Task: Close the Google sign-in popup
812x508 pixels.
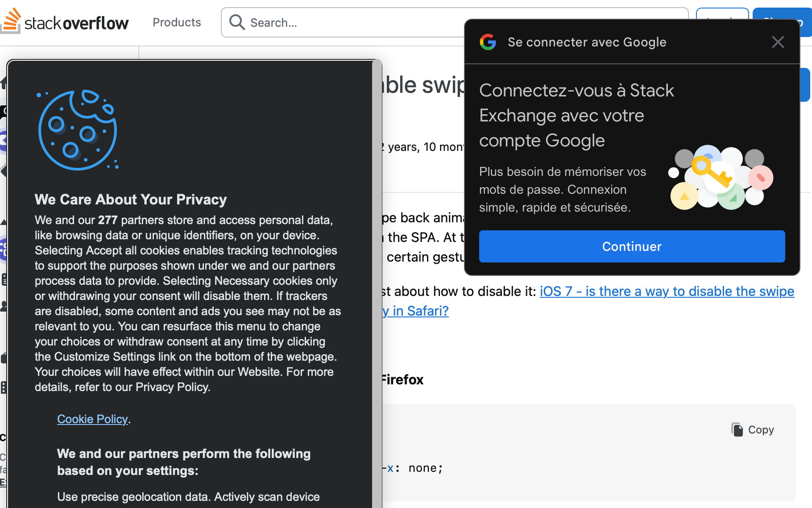Action: coord(778,42)
